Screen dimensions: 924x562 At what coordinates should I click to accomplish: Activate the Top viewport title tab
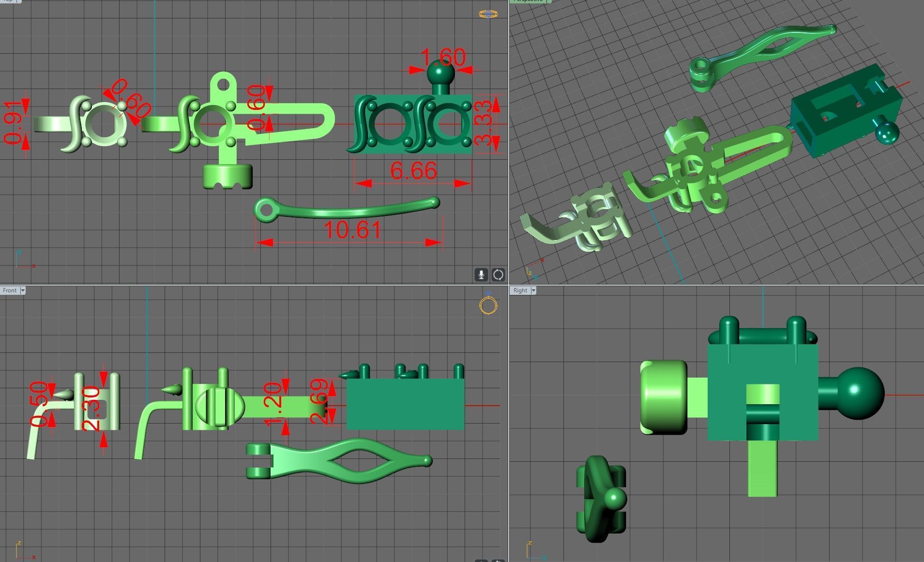click(10, 1)
